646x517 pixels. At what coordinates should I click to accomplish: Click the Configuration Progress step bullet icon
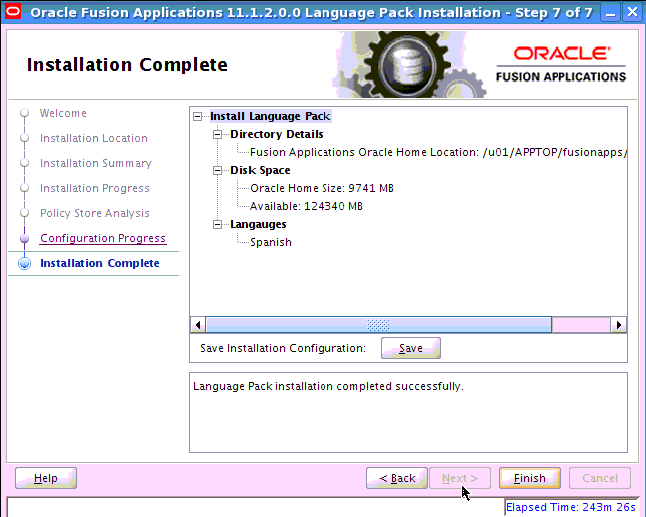(x=25, y=239)
